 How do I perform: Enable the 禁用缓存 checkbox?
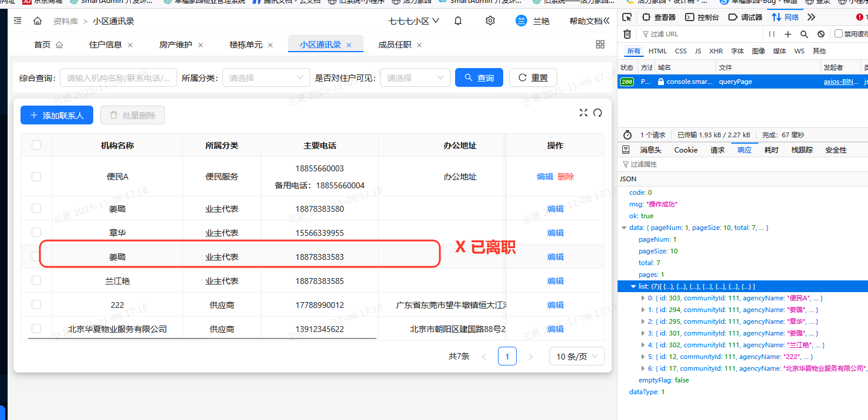pos(839,34)
